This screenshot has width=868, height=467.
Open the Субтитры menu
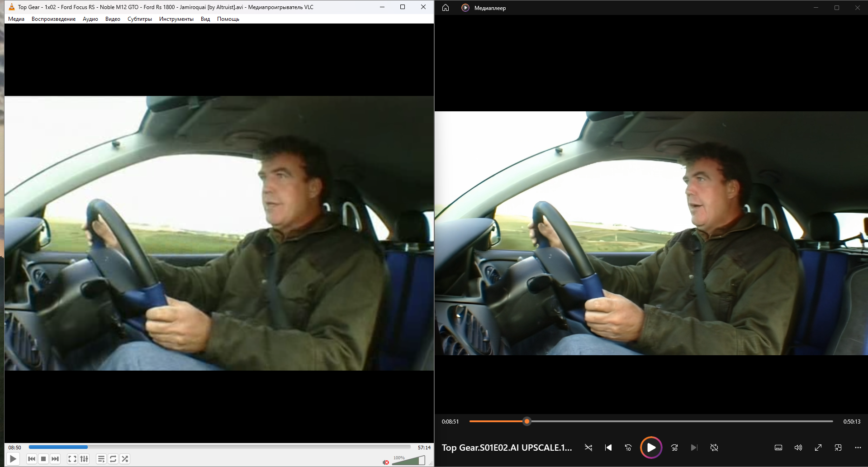click(x=140, y=19)
